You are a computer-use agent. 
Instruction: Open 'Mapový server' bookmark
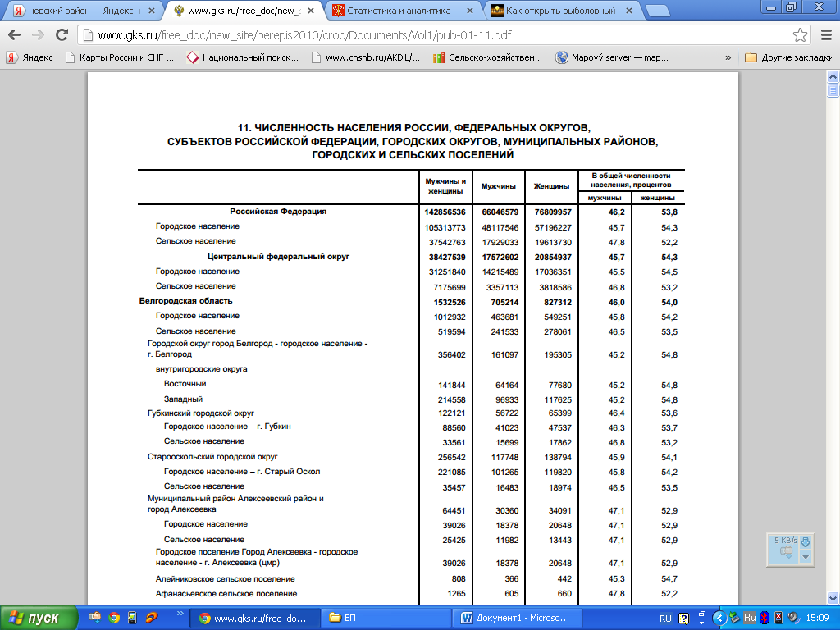[611, 57]
